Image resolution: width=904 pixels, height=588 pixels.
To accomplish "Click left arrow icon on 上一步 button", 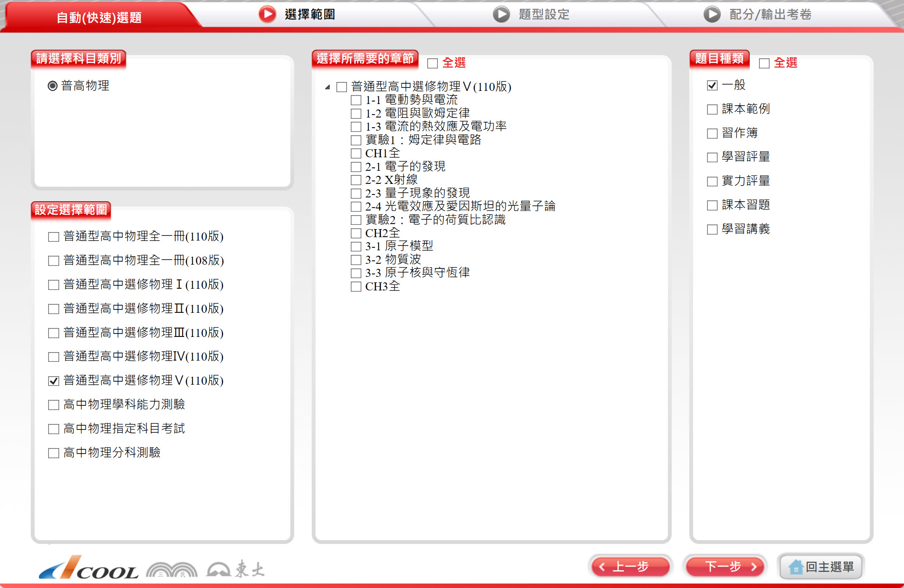I will click(602, 567).
